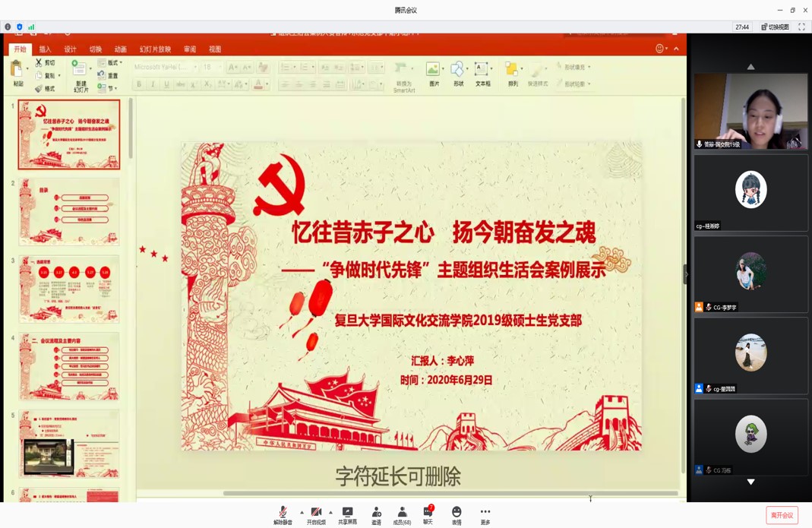Click the meeting info circle icon
Screen dimensions: 812x528
(x=8, y=27)
